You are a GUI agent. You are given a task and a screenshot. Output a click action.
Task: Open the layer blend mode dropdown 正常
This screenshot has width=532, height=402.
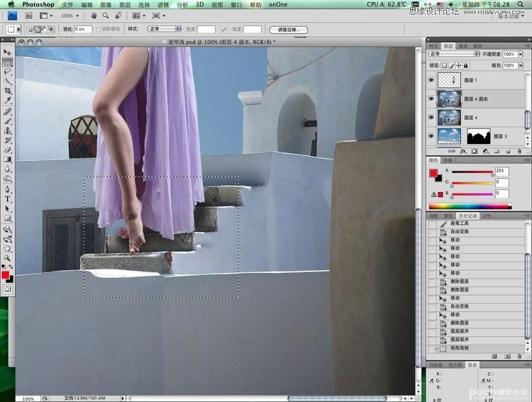click(x=454, y=54)
